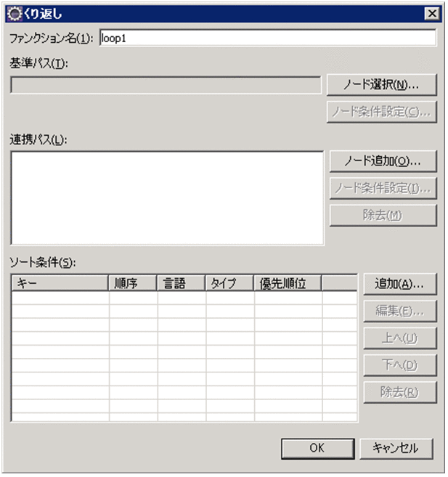Screen dimensions: 448x477
Task: Click the 除去(R) button
Action: (x=400, y=392)
